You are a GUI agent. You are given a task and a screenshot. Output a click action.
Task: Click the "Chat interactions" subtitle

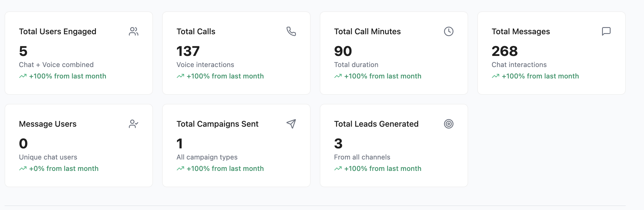coord(519,65)
